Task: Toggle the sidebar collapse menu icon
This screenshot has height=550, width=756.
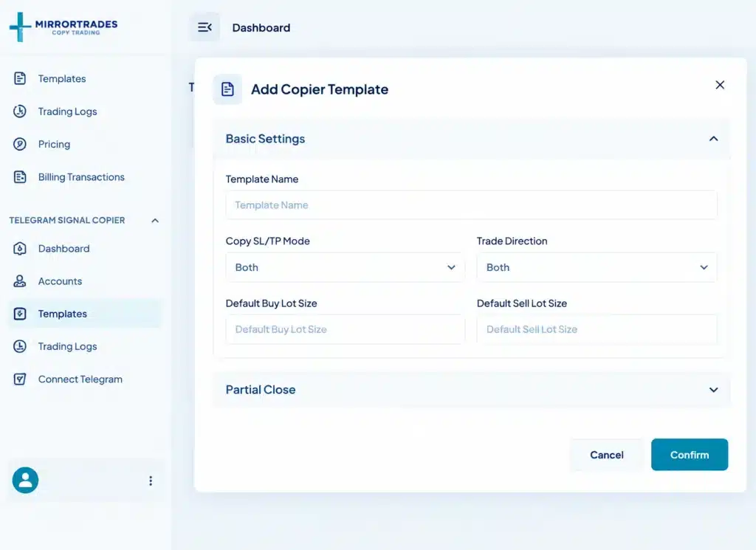Action: (205, 27)
